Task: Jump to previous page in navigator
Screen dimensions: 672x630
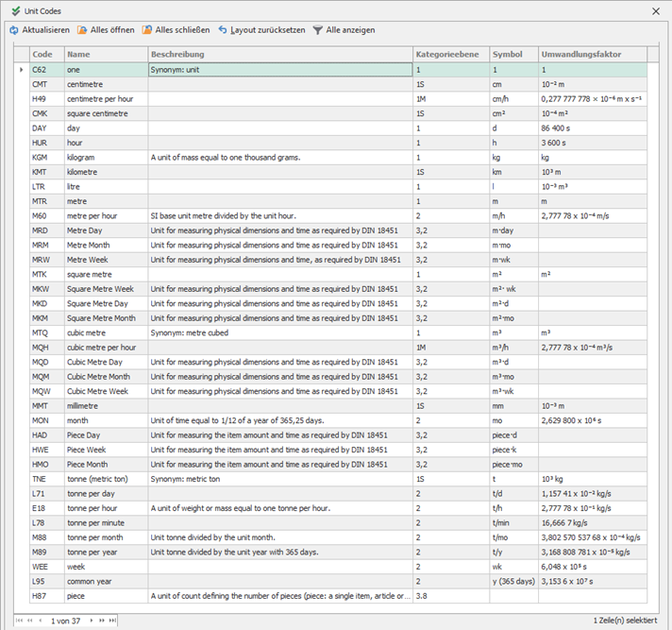Action: tap(28, 620)
